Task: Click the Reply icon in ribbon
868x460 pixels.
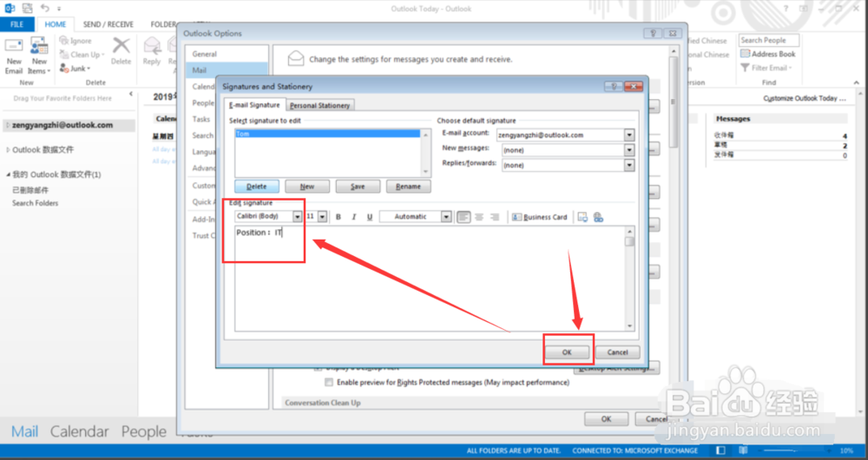Action: [152, 51]
